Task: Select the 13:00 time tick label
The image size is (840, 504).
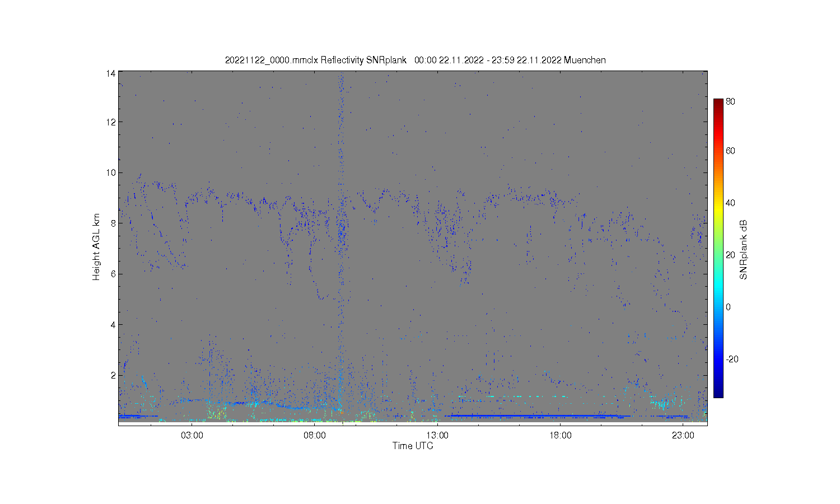Action: click(437, 435)
